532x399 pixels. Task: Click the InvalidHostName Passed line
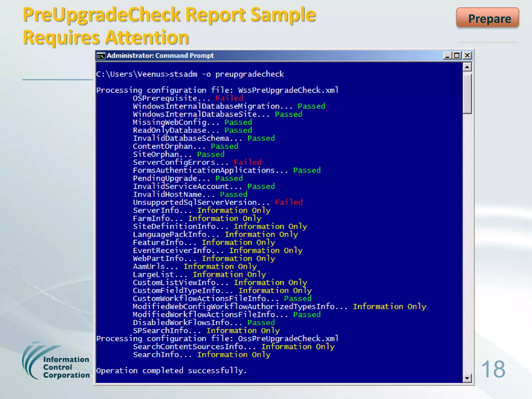point(190,194)
